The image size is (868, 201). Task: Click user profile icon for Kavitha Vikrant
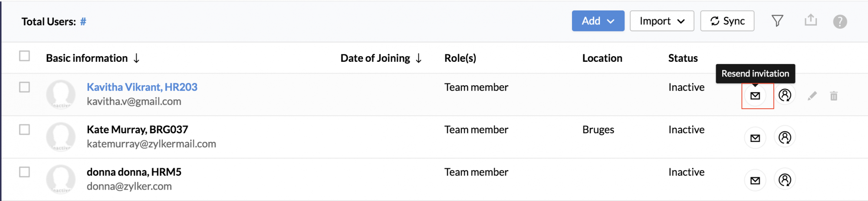[785, 95]
